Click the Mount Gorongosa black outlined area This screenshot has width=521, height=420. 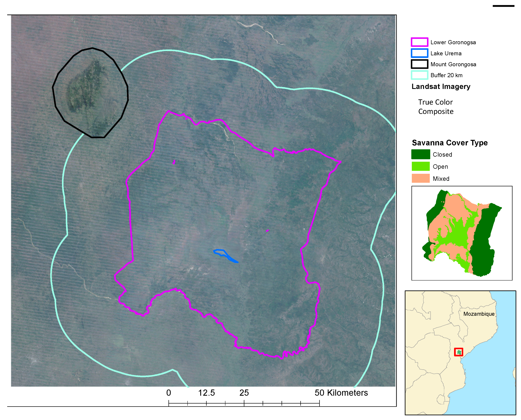click(90, 93)
